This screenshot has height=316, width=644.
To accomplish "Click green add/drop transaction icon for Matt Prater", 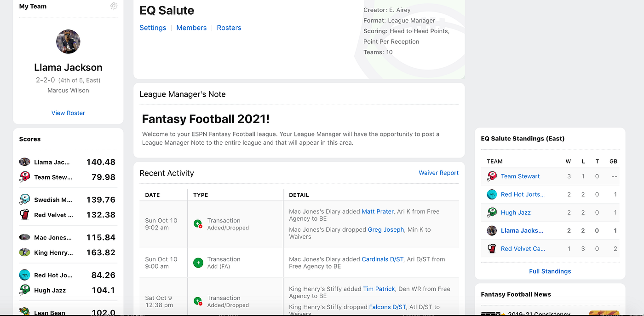I will [x=198, y=224].
